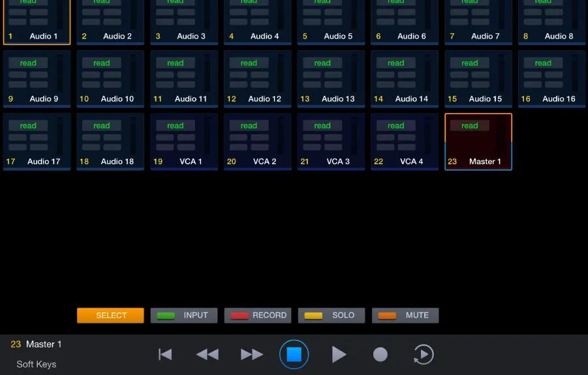Viewport: 588px width, 375px height.
Task: Select the Audio 13 track tile
Action: (x=331, y=79)
